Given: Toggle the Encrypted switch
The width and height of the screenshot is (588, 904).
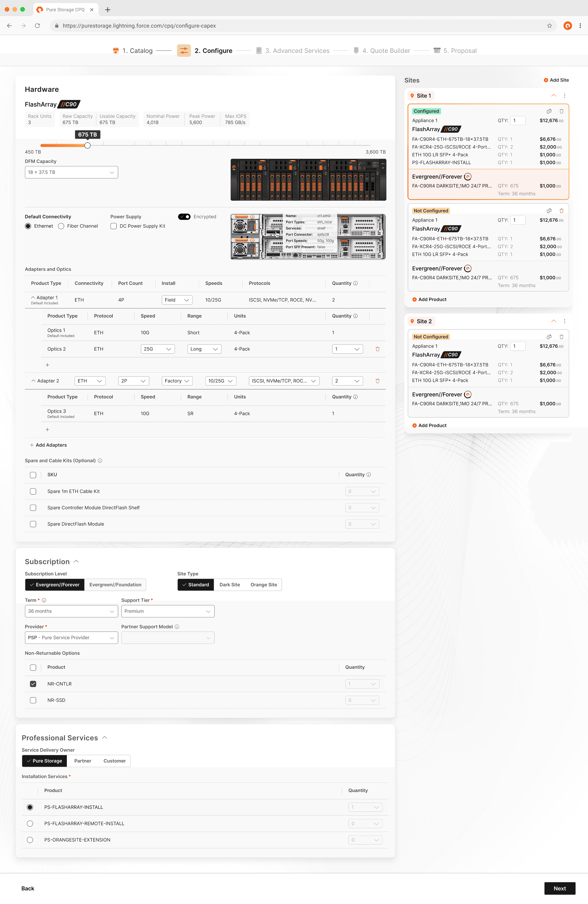Looking at the screenshot, I should [184, 217].
